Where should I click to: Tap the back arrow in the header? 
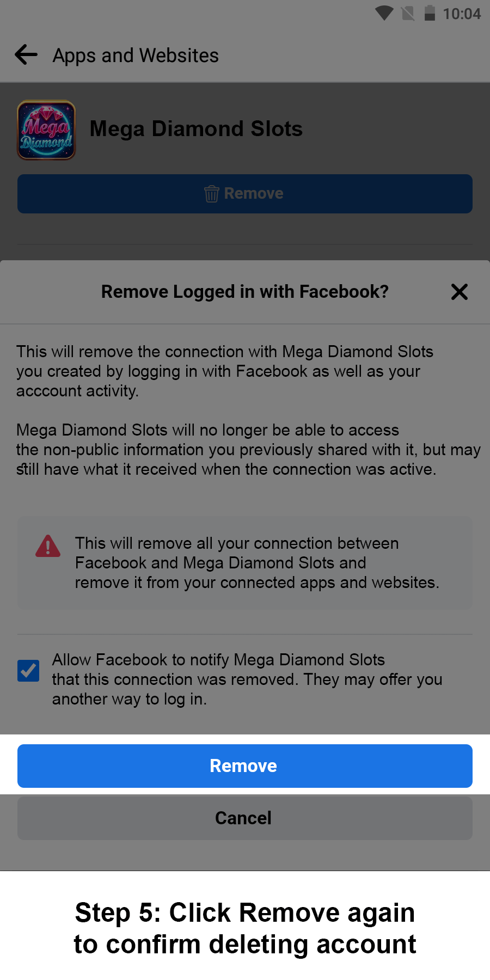pos(26,55)
